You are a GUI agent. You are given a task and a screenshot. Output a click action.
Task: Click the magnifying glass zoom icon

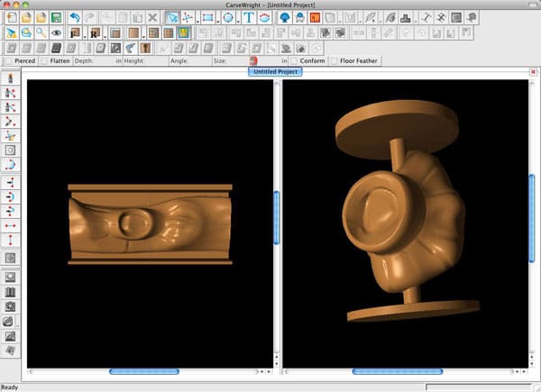41,33
